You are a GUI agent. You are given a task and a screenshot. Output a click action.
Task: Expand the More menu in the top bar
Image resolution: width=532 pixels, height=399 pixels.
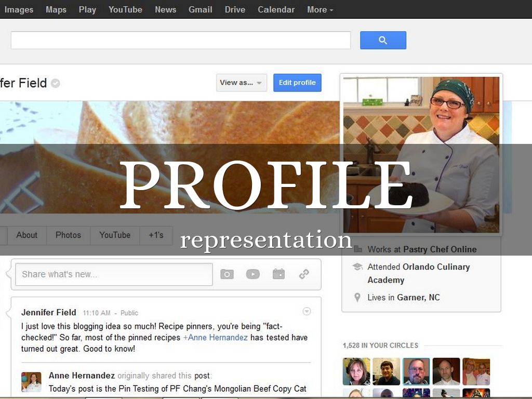tap(320, 9)
